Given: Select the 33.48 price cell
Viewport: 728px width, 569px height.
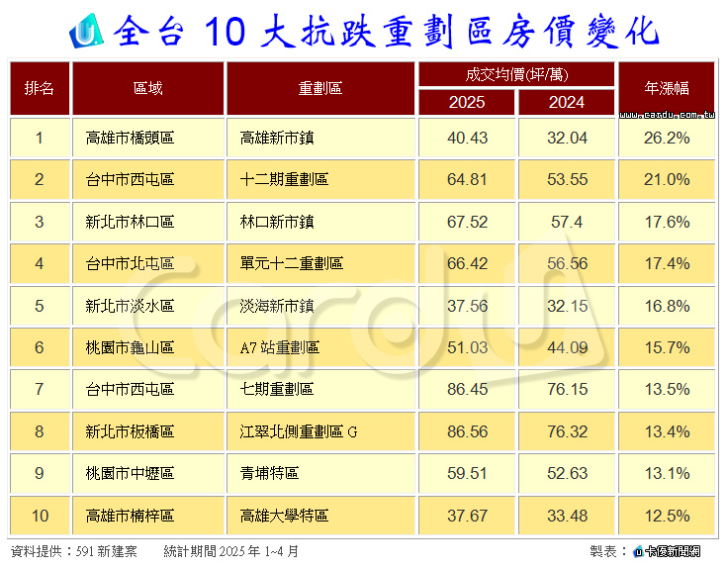Looking at the screenshot, I should pyautogui.click(x=567, y=516).
